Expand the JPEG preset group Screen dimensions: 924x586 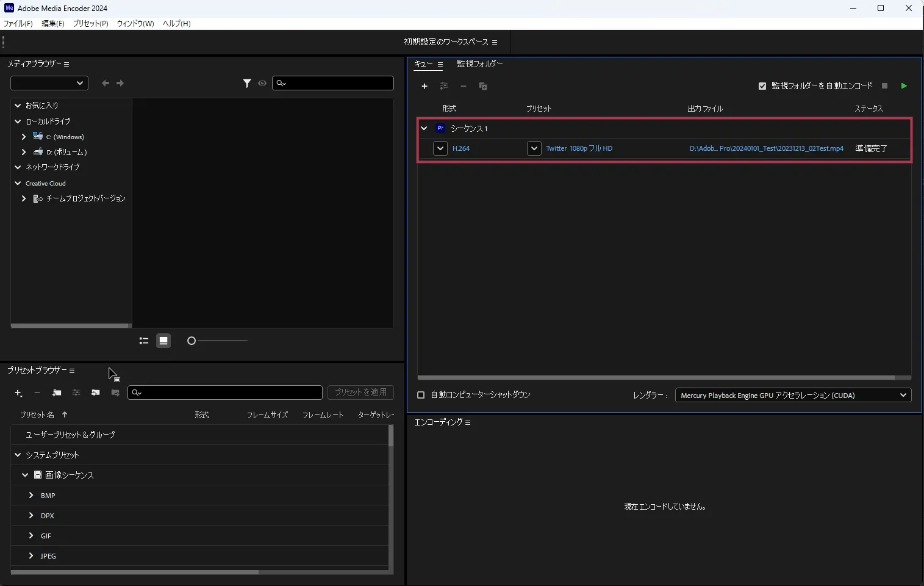point(31,555)
